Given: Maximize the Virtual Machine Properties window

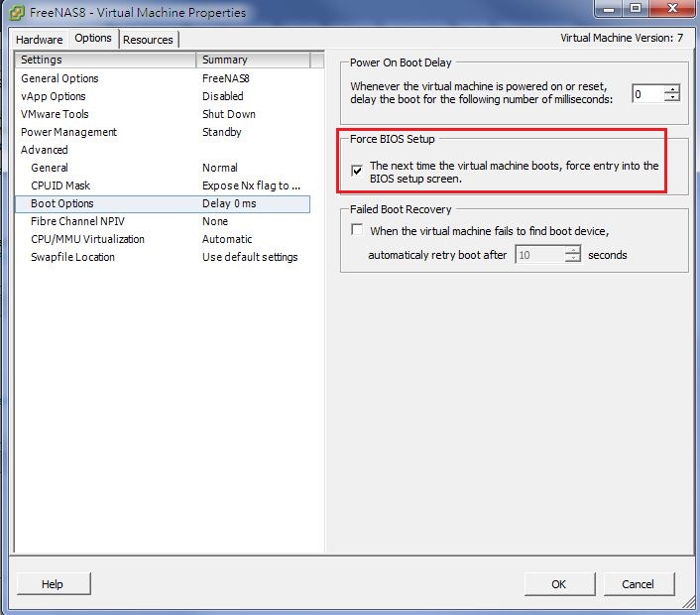Looking at the screenshot, I should pos(636,9).
